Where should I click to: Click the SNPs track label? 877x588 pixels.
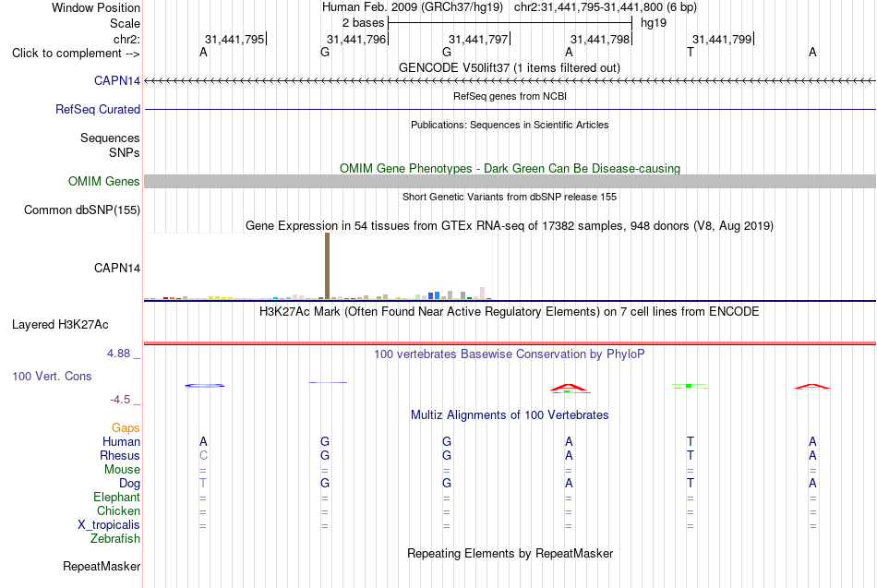125,152
